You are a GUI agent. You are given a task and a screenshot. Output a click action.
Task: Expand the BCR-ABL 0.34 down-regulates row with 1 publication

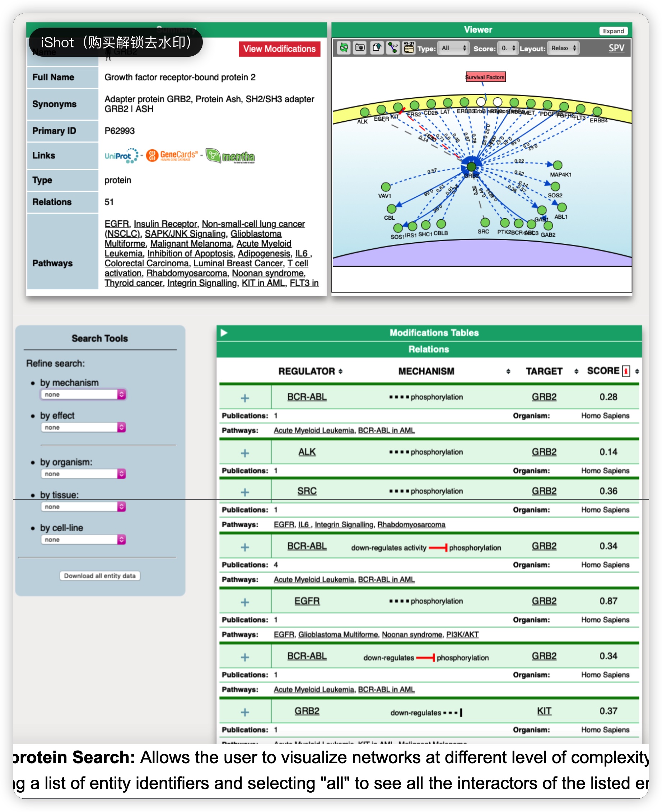[245, 657]
